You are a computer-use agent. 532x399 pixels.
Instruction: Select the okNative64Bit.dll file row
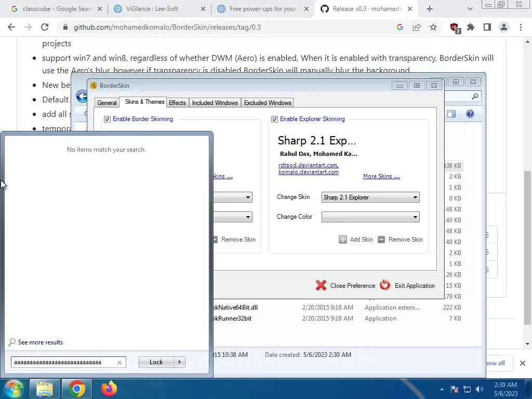tap(337, 308)
